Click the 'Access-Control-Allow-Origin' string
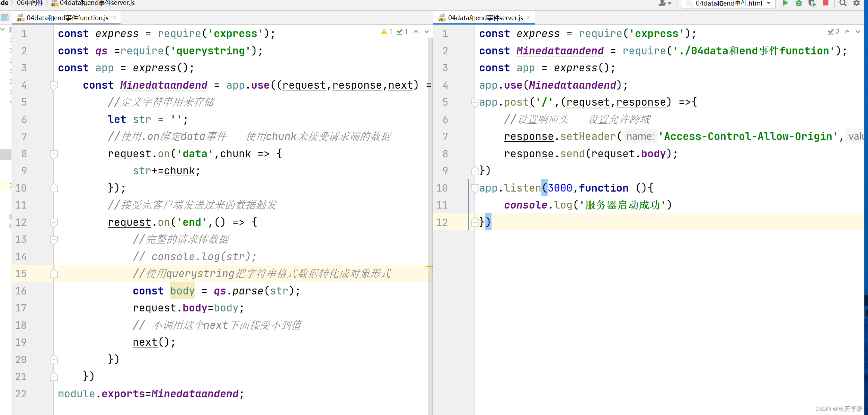 click(748, 136)
